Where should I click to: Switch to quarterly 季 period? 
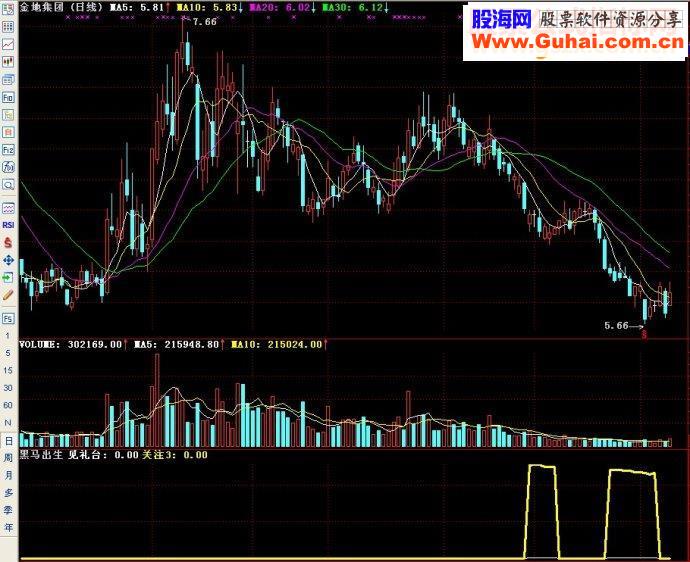click(8, 510)
